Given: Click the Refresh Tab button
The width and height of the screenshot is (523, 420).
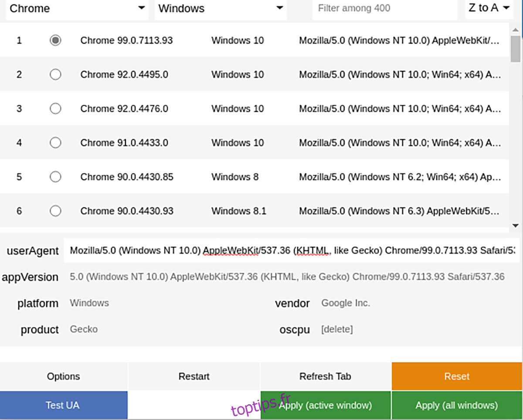Looking at the screenshot, I should click(x=325, y=376).
